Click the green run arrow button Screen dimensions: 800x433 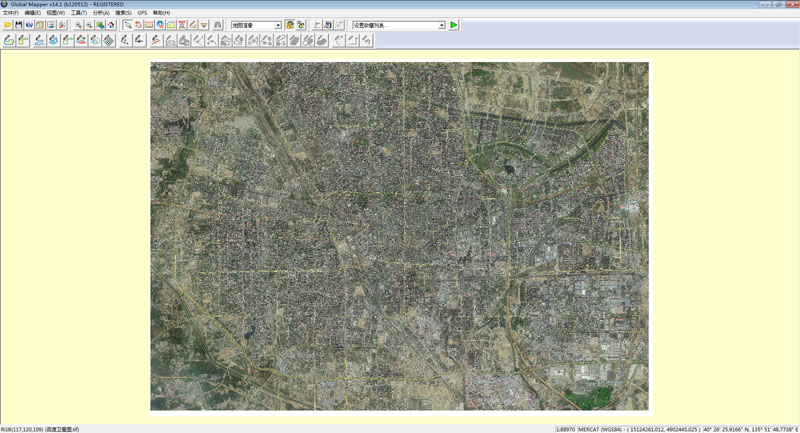pyautogui.click(x=454, y=25)
